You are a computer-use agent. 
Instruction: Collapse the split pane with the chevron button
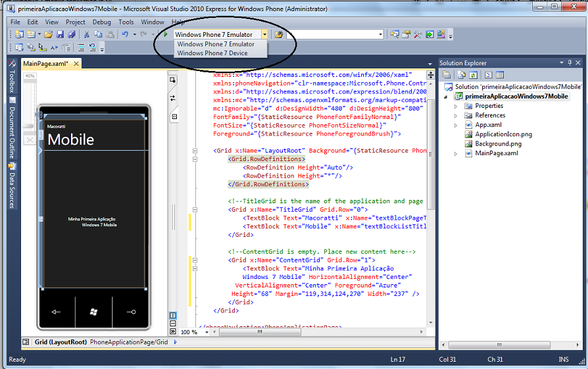coord(173,332)
